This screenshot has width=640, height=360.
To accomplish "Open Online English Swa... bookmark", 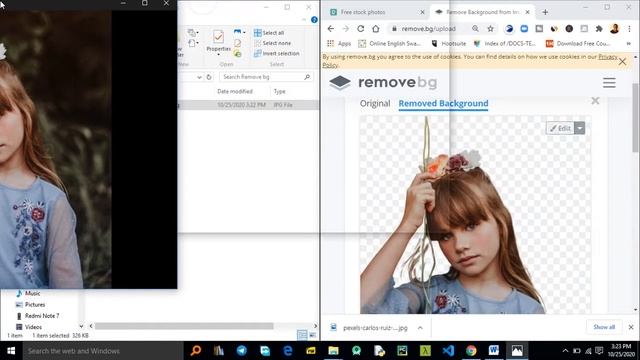I will click(389, 43).
